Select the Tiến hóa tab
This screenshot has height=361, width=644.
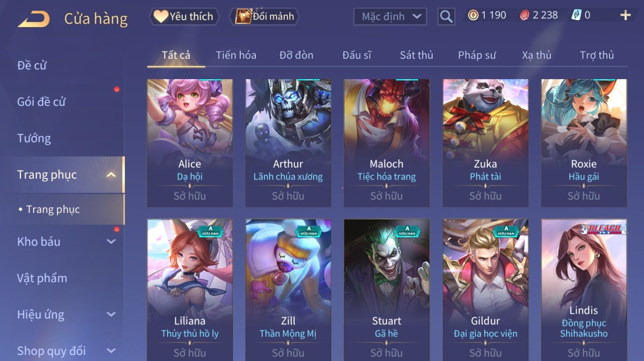pyautogui.click(x=236, y=55)
